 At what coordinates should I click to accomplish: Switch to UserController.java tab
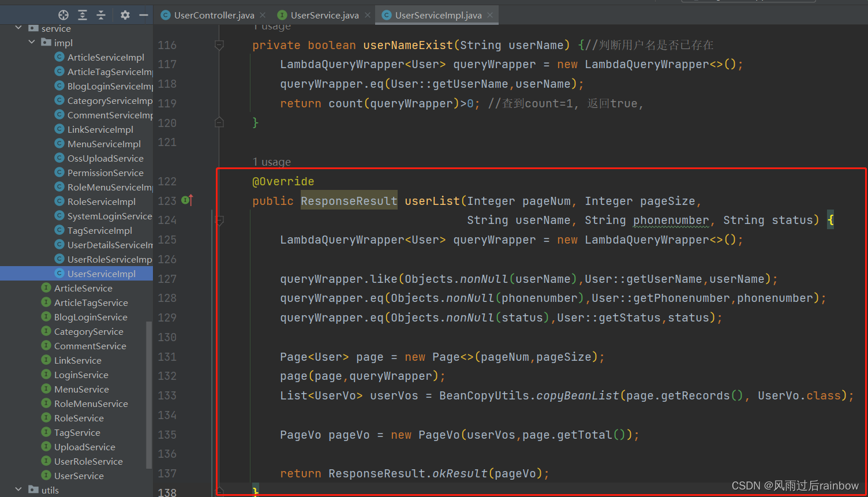[x=214, y=15]
